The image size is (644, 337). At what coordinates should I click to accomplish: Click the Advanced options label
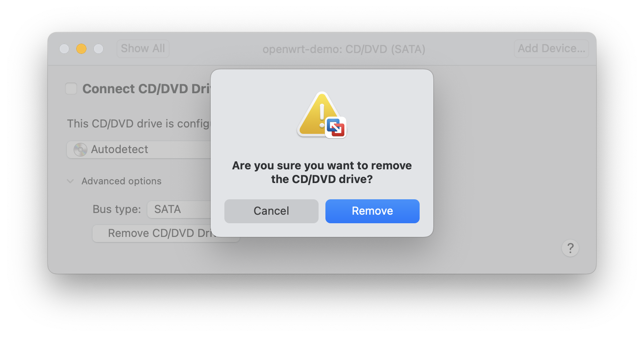tap(122, 181)
